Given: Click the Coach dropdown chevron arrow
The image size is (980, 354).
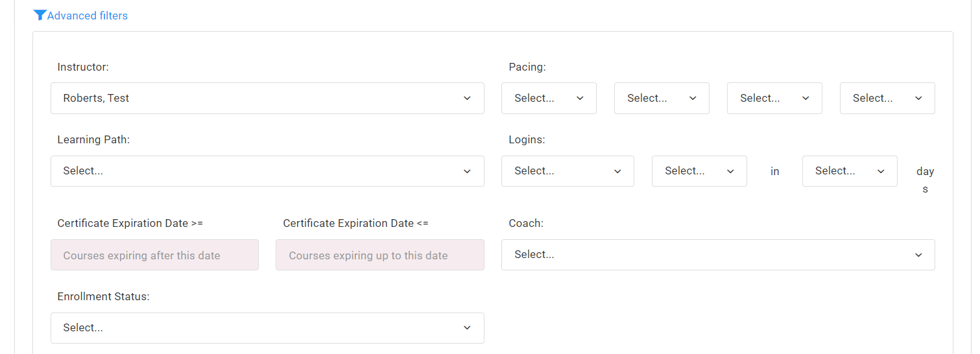Looking at the screenshot, I should pyautogui.click(x=918, y=255).
